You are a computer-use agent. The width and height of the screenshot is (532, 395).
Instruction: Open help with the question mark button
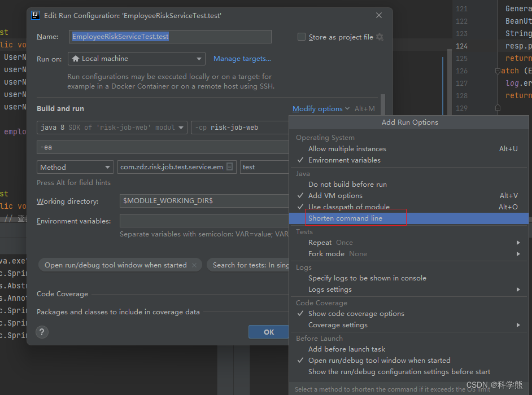tap(42, 332)
